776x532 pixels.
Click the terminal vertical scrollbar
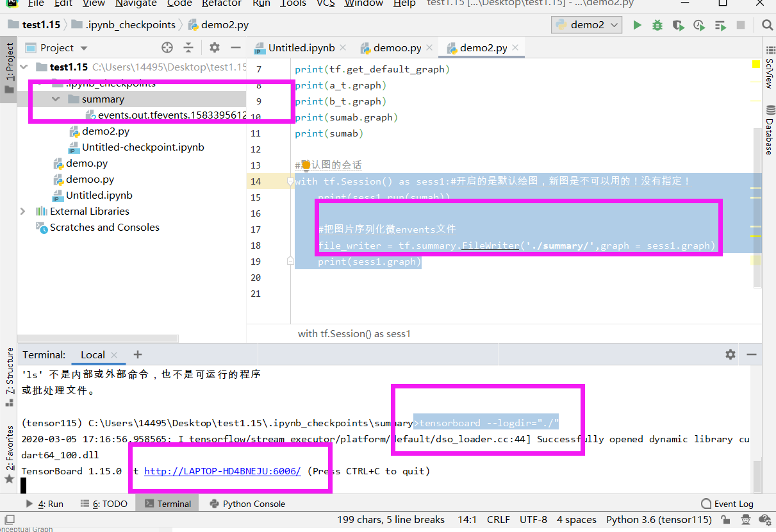[757, 476]
